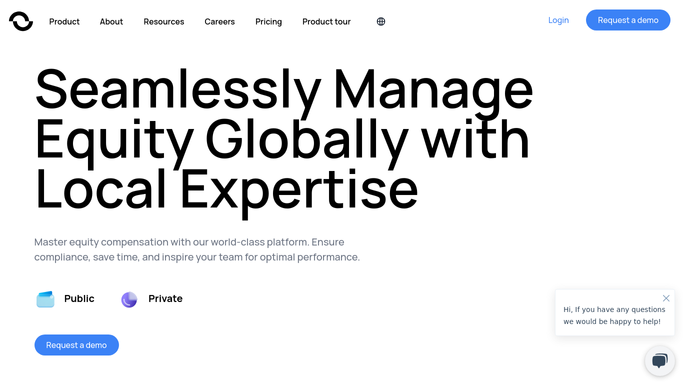Image resolution: width=683 pixels, height=384 pixels.
Task: Click Request a demo below Public
Action: [x=77, y=345]
